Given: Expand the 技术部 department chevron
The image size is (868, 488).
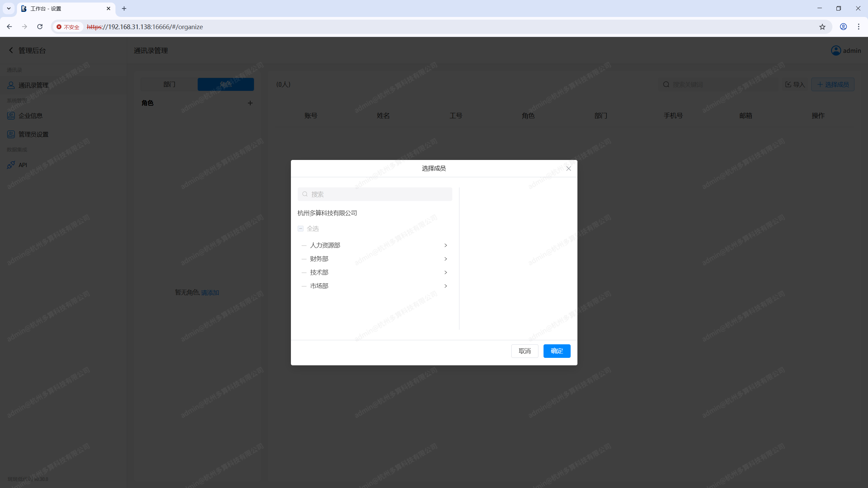Looking at the screenshot, I should [x=446, y=272].
